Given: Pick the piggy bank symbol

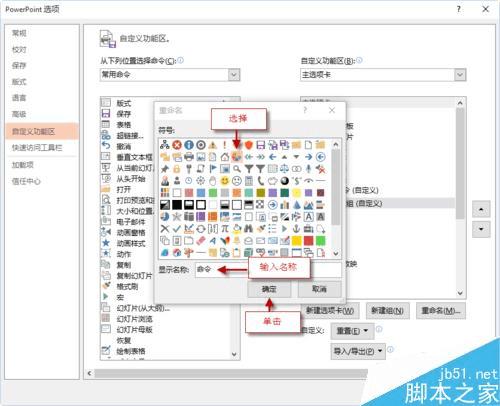Looking at the screenshot, I should [273, 181].
